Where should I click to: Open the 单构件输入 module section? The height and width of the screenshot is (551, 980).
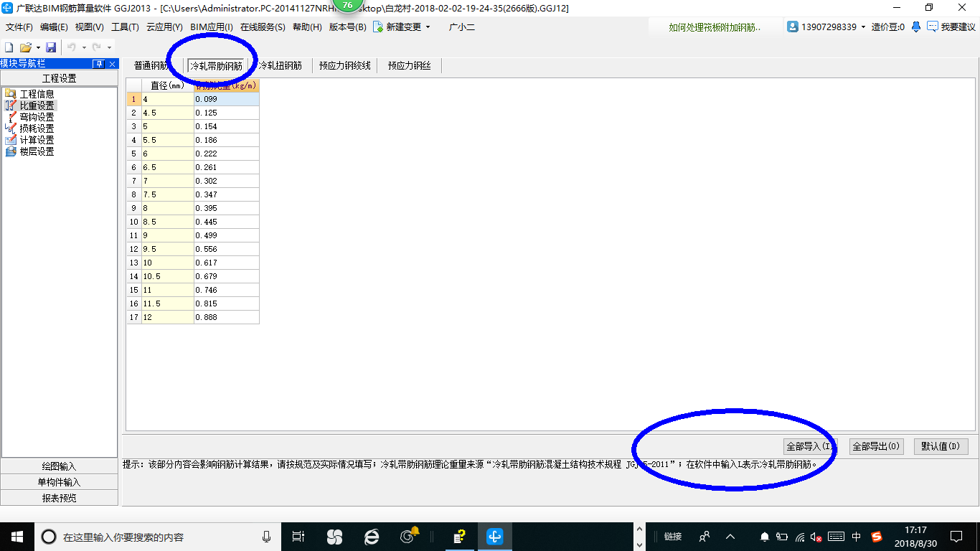click(59, 482)
